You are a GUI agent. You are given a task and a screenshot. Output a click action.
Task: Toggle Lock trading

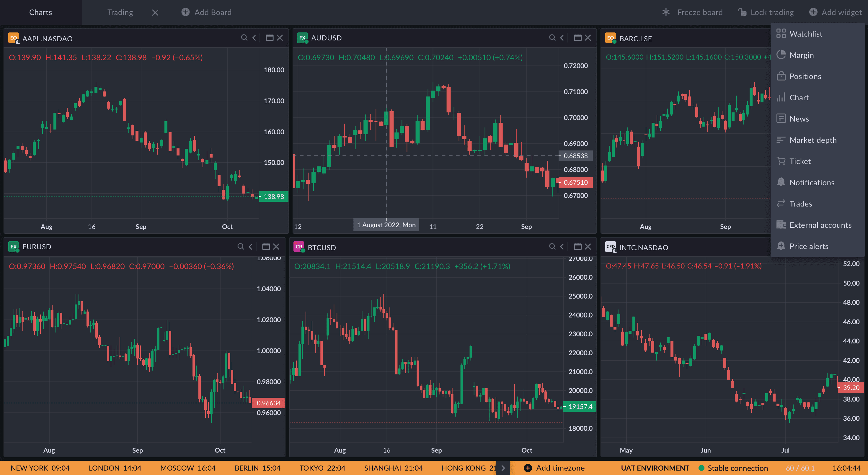point(766,12)
